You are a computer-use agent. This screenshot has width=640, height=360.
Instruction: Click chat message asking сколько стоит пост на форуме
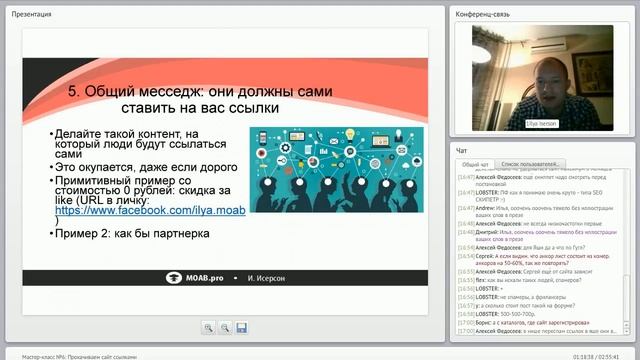coord(516,306)
